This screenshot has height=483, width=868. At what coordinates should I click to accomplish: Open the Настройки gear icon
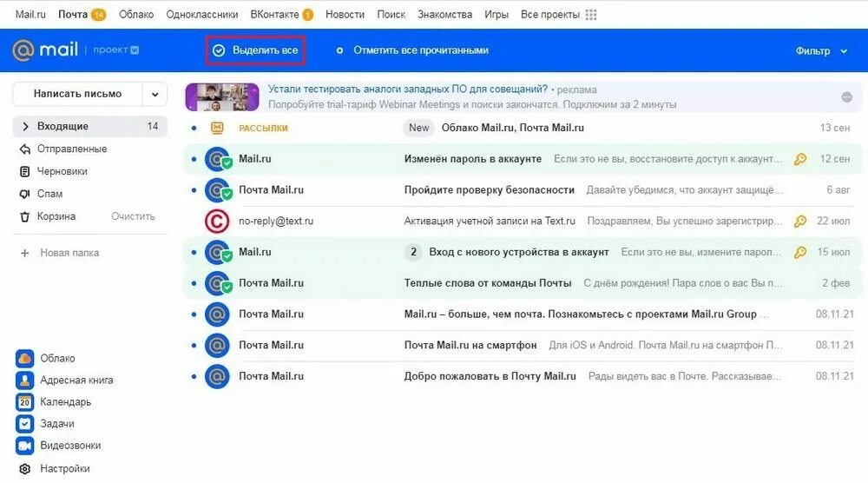pos(24,468)
